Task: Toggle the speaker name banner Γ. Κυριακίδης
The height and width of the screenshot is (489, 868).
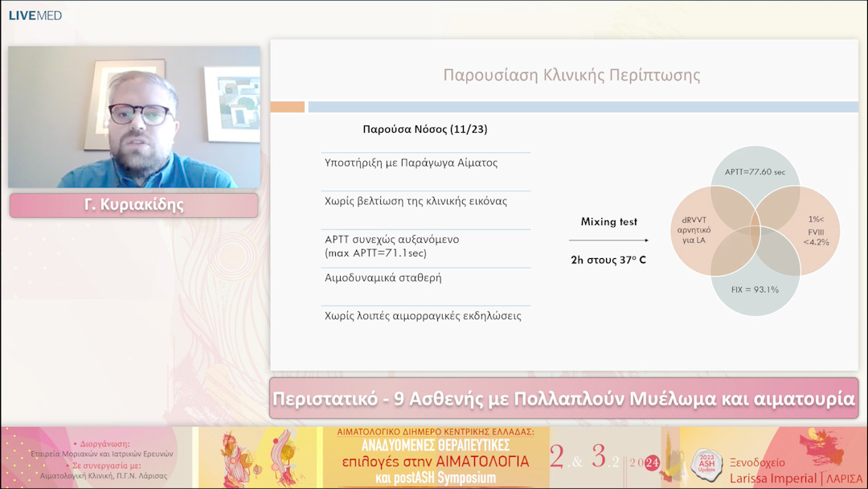Action: (x=132, y=205)
